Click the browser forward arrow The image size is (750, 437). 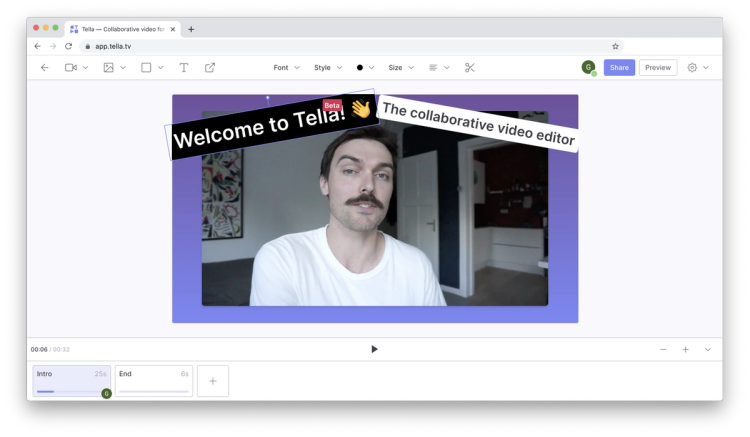click(x=53, y=46)
